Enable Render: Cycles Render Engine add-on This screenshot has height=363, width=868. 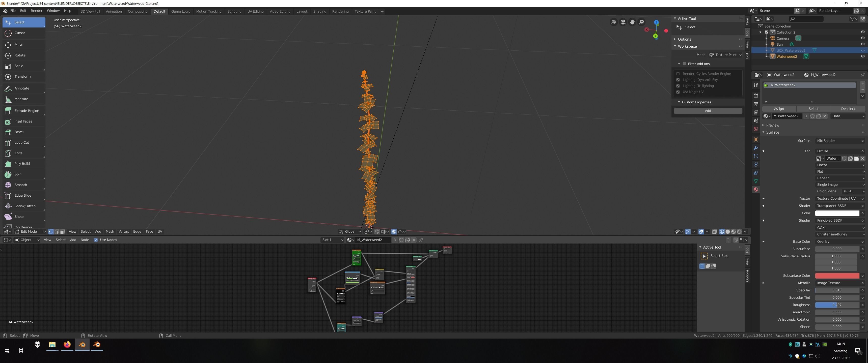pyautogui.click(x=678, y=74)
